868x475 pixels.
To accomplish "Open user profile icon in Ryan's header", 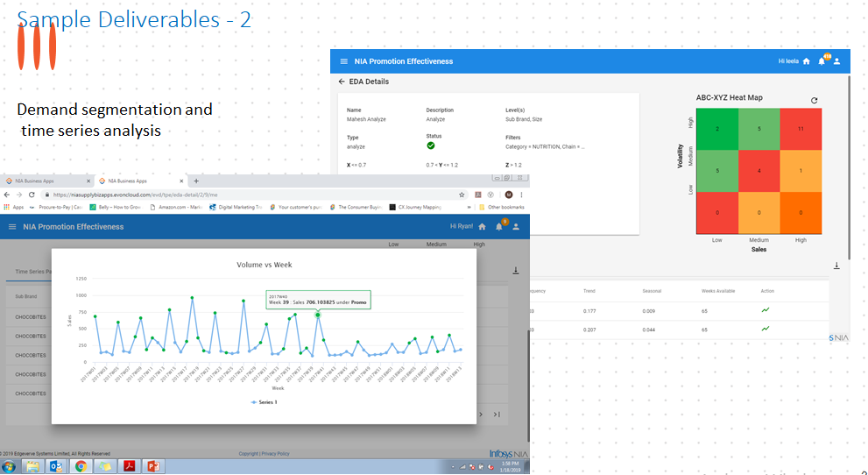I will click(x=516, y=227).
